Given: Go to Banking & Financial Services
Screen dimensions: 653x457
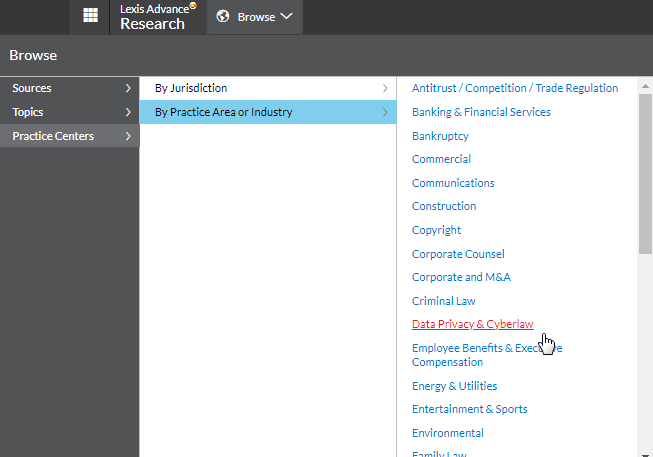Looking at the screenshot, I should (x=481, y=112).
